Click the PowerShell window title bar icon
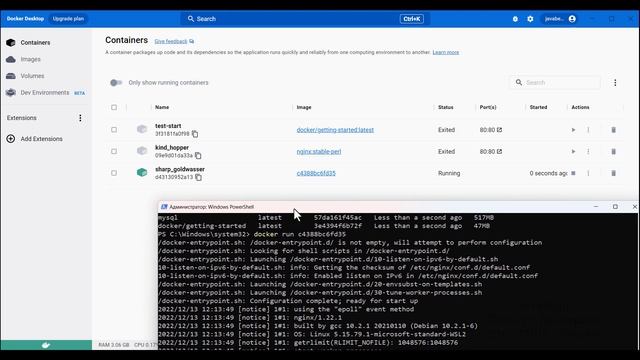Viewport: 640px width, 360px height. tap(164, 207)
